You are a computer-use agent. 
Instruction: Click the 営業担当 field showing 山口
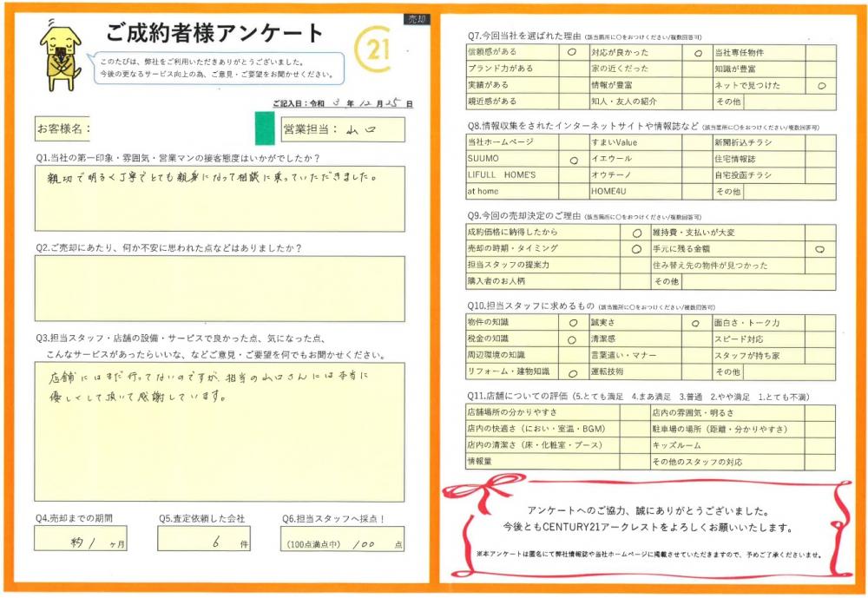click(x=342, y=129)
